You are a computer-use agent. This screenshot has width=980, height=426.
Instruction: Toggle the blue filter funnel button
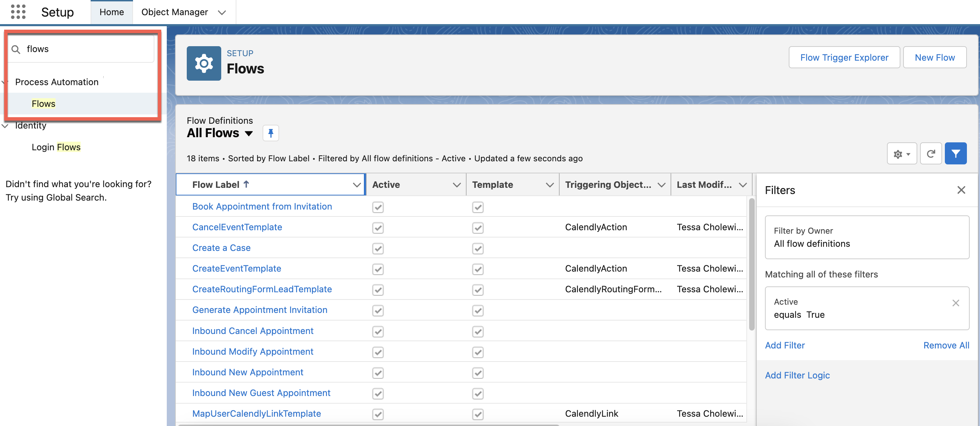tap(955, 154)
